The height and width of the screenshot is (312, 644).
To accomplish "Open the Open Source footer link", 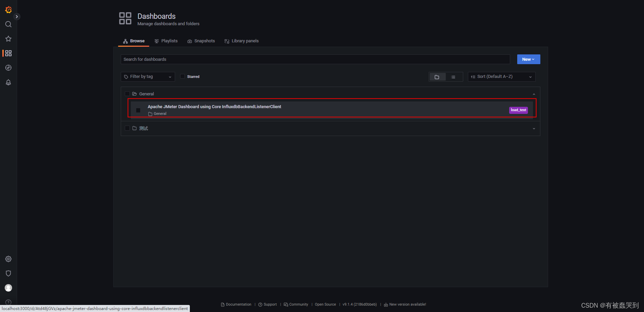I will click(x=325, y=304).
